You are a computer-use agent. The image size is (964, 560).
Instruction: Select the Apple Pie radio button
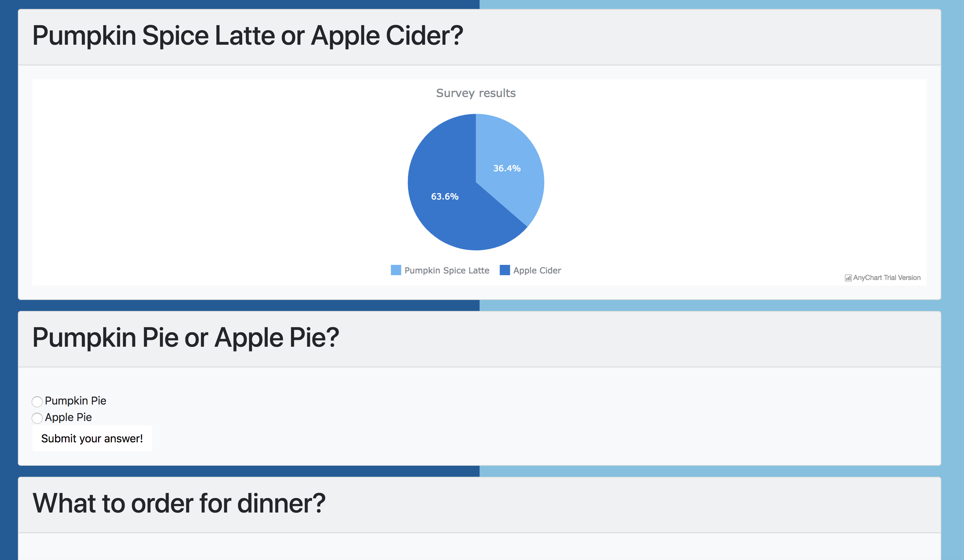37,418
